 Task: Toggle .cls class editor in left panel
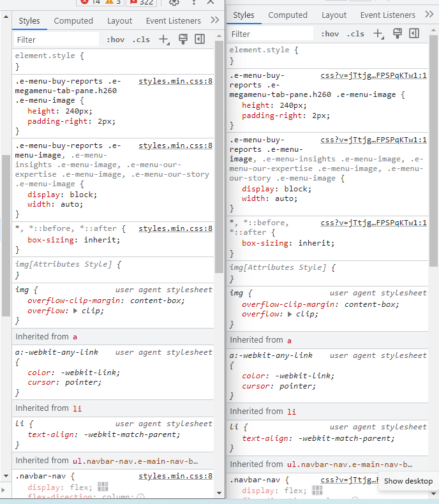click(141, 40)
